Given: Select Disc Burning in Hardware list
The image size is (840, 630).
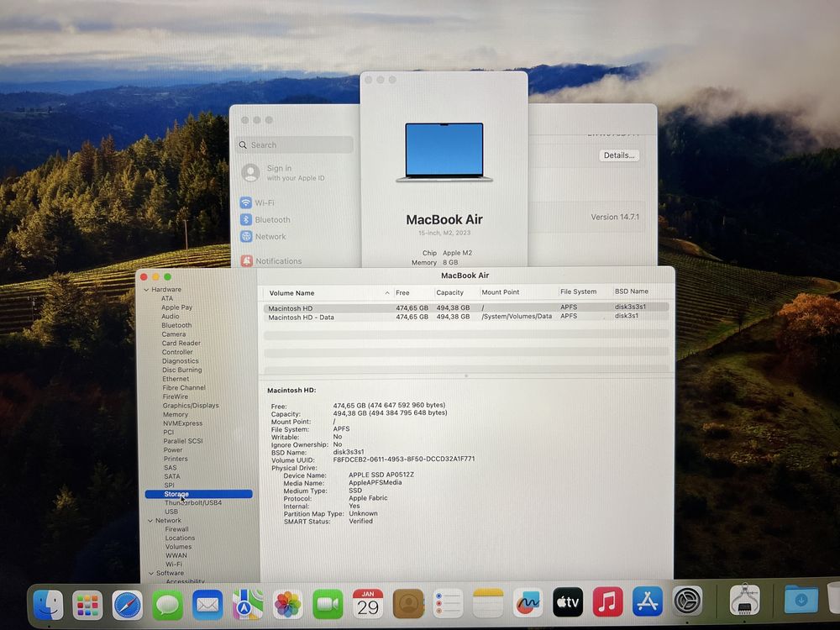Looking at the screenshot, I should 182,370.
